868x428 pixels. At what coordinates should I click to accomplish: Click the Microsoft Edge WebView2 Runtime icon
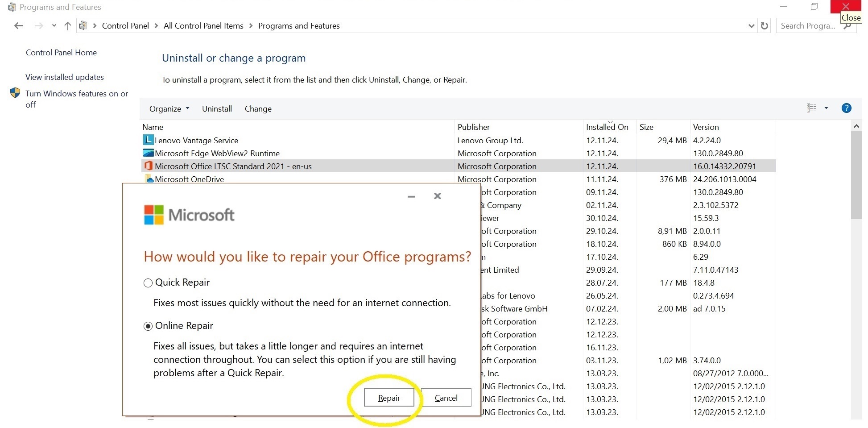point(148,153)
